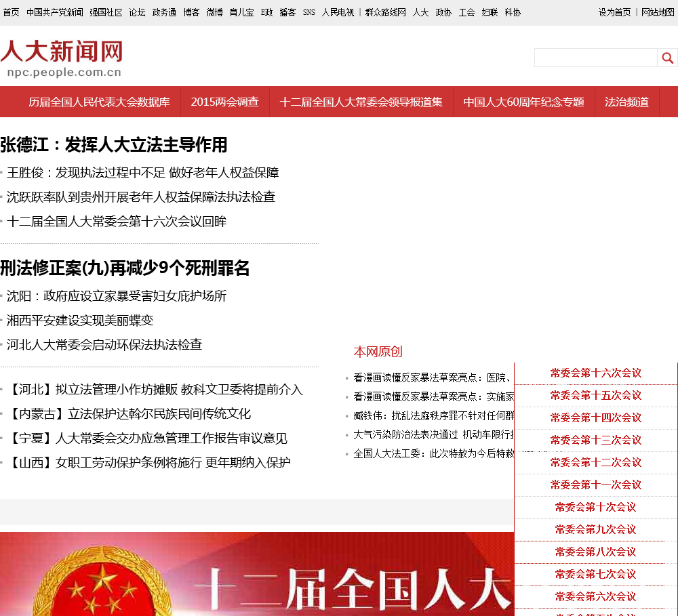678x616 pixels.
Task: Open the 首页 link in top bar
Action: pos(11,12)
